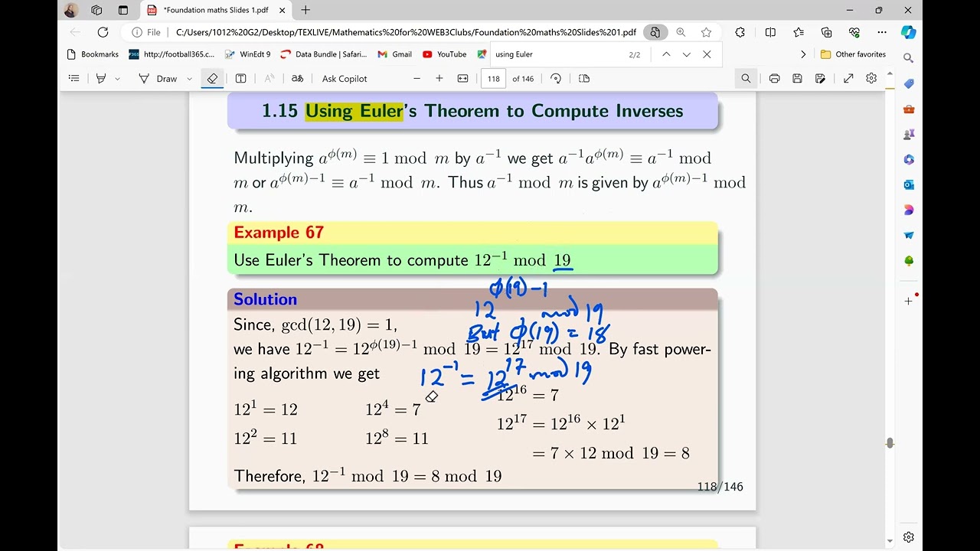The image size is (980, 551).
Task: Click the Fit to width icon
Action: pos(462,78)
